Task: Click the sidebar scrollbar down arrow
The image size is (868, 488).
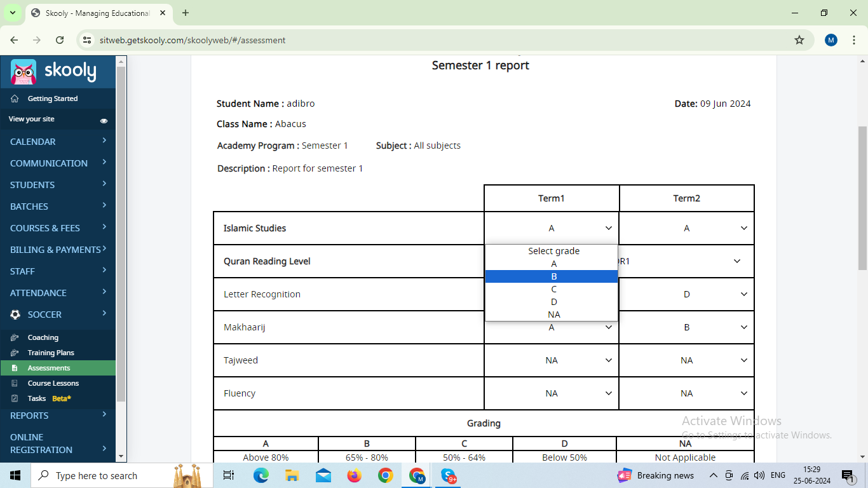Action: [121, 456]
